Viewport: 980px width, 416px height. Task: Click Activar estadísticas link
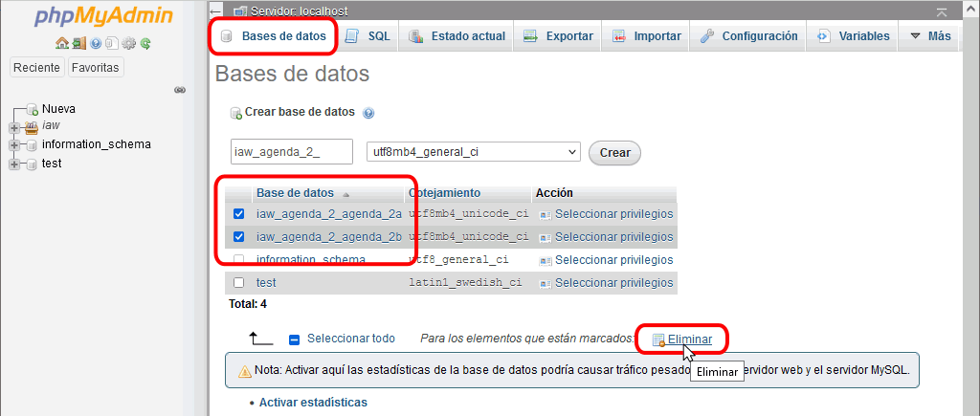pos(313,403)
